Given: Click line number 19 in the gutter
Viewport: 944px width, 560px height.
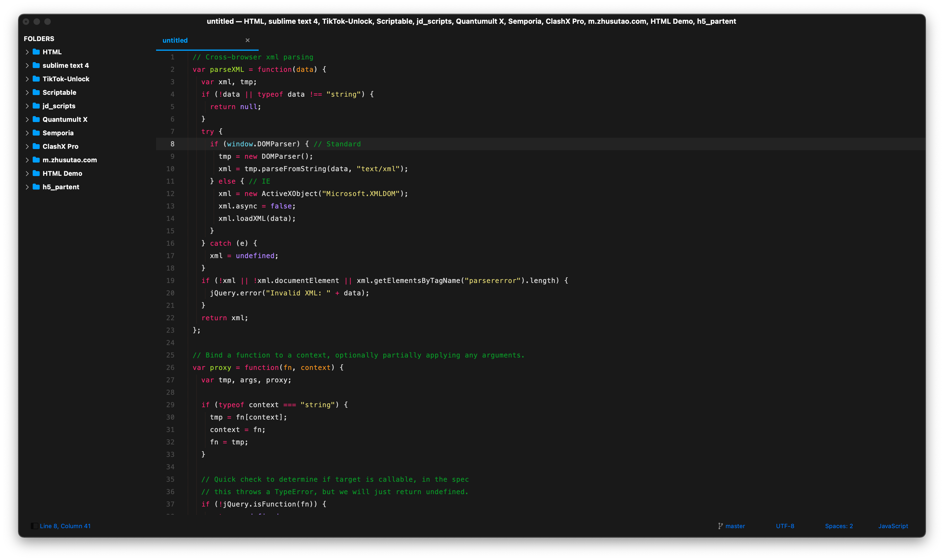Looking at the screenshot, I should point(170,281).
